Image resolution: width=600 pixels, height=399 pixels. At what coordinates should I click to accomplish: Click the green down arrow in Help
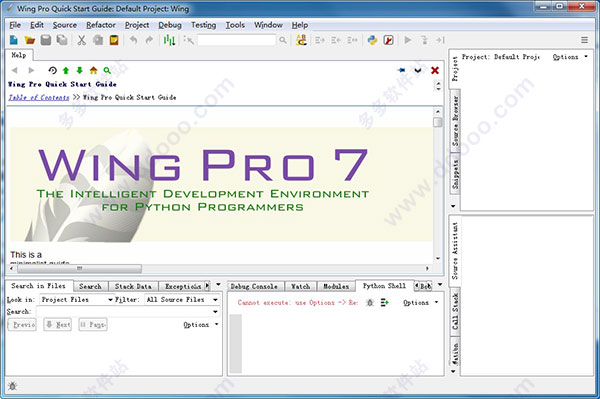[x=80, y=70]
